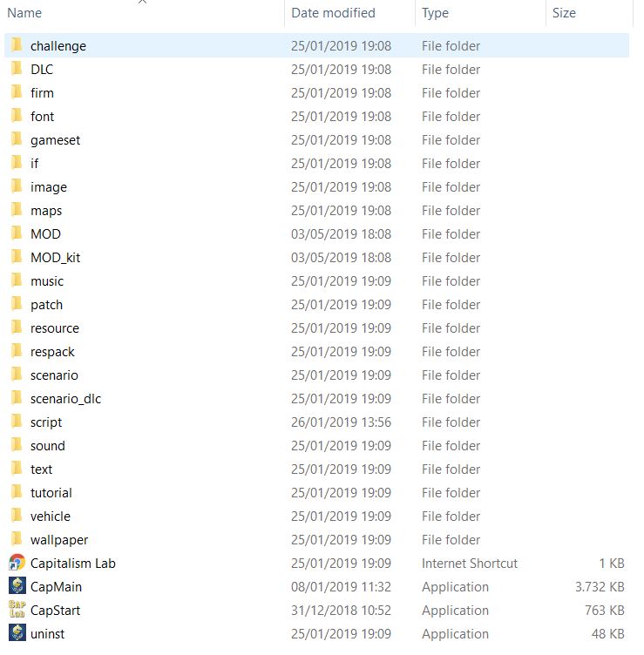Viewport: 644px width, 655px height.
Task: Select the DLC folder icon
Action: click(17, 68)
